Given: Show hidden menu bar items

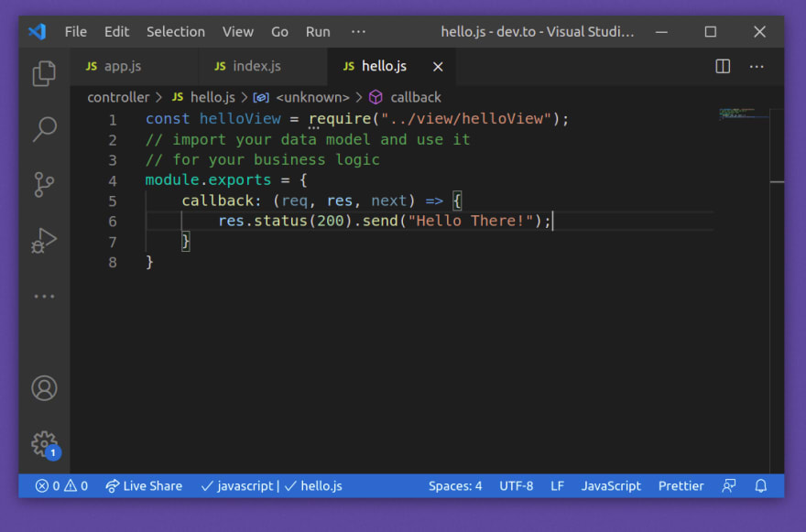Looking at the screenshot, I should click(358, 32).
